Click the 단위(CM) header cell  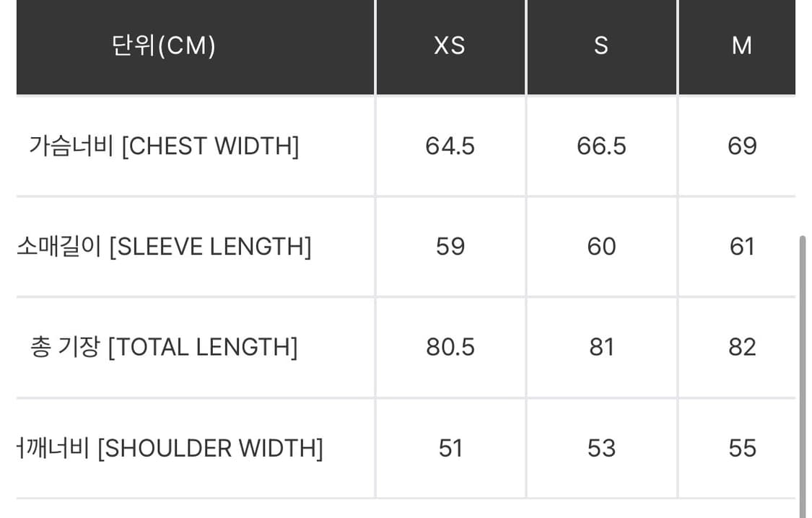(x=164, y=46)
